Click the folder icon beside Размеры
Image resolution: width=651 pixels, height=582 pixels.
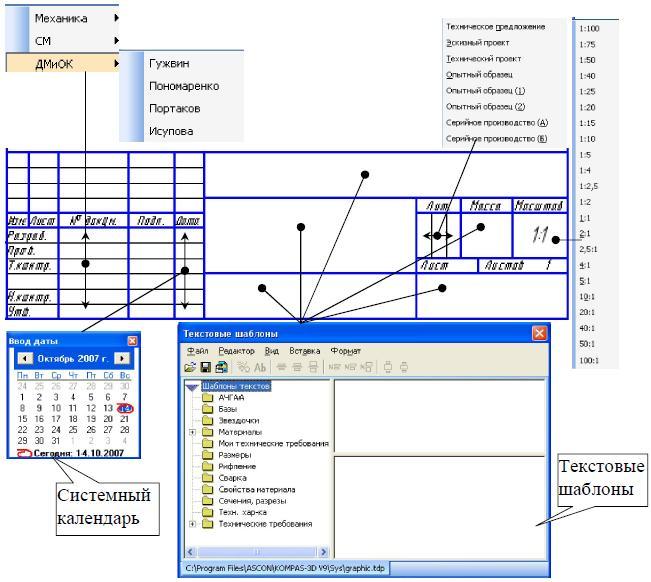207,455
